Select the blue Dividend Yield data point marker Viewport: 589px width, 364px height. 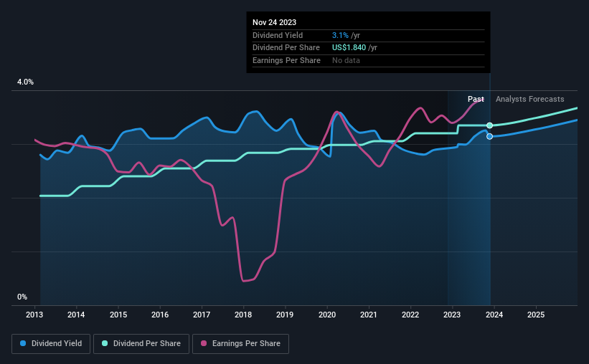(x=489, y=136)
